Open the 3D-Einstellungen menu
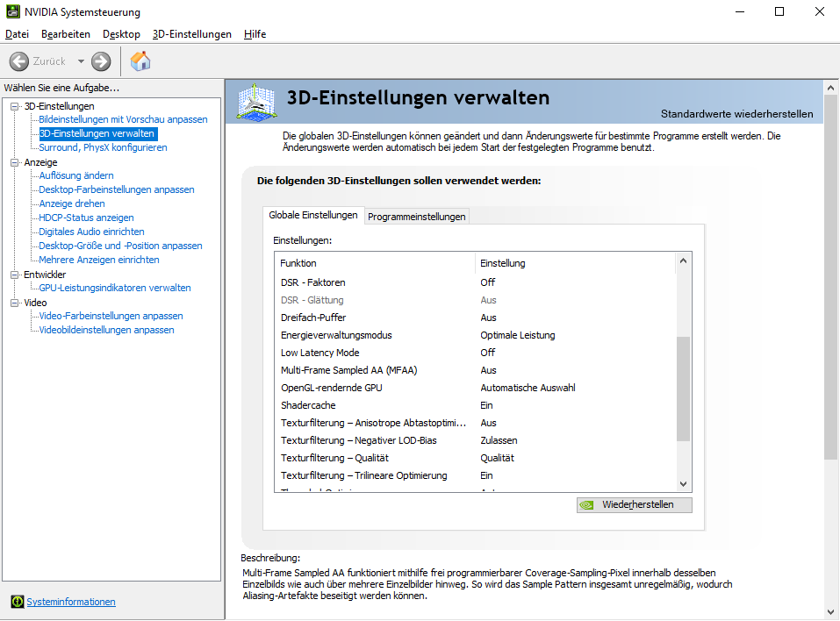Screen dimensions: 840x621 click(191, 34)
